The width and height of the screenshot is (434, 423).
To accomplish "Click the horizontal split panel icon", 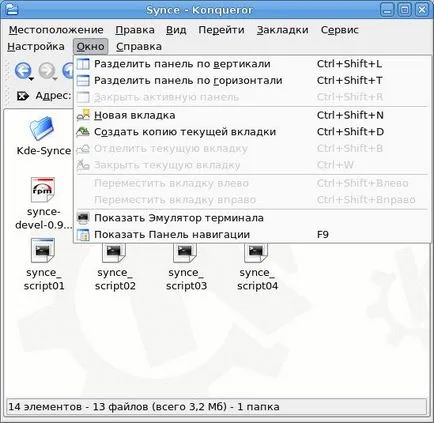I will click(83, 81).
